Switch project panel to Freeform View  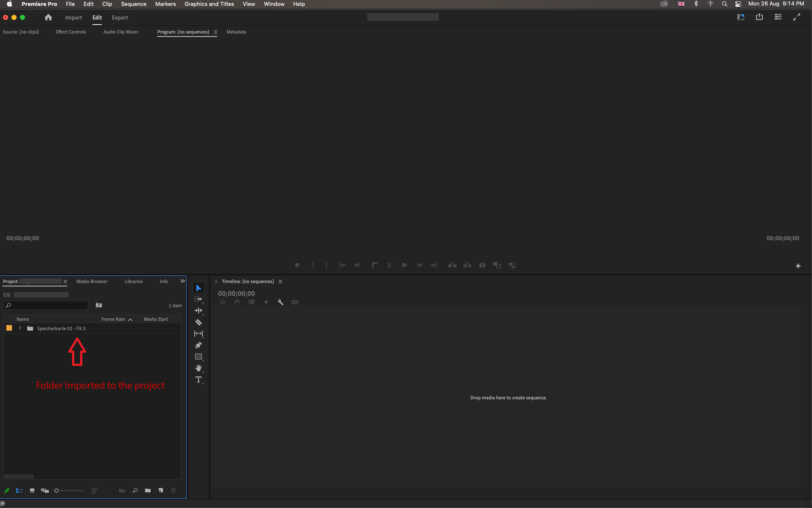click(x=45, y=491)
